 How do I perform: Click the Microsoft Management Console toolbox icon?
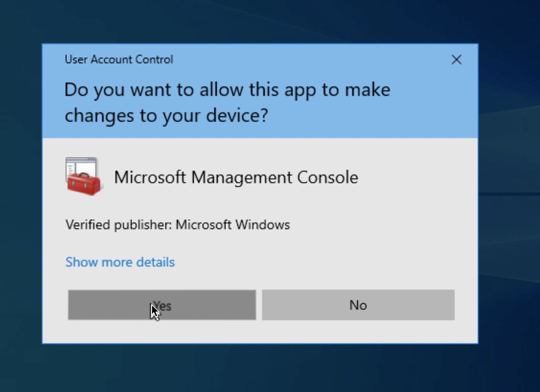click(83, 177)
